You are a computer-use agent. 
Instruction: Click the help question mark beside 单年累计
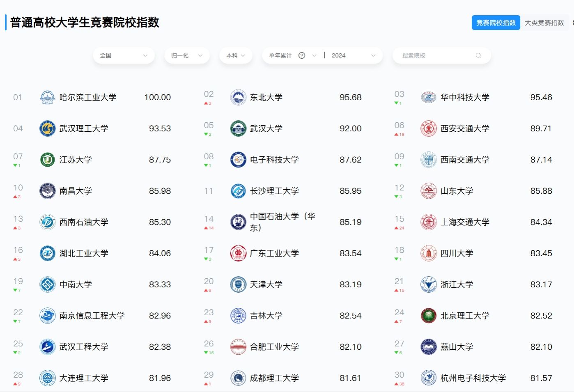302,56
